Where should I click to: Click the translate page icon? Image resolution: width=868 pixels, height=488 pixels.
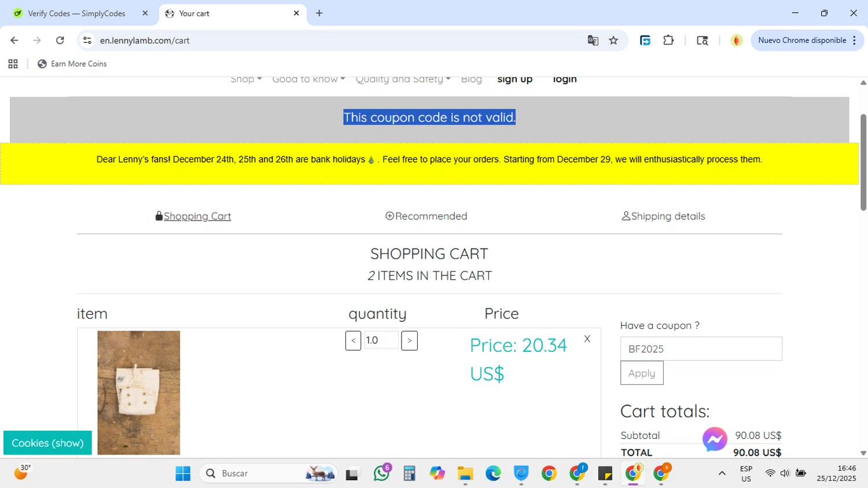click(593, 41)
